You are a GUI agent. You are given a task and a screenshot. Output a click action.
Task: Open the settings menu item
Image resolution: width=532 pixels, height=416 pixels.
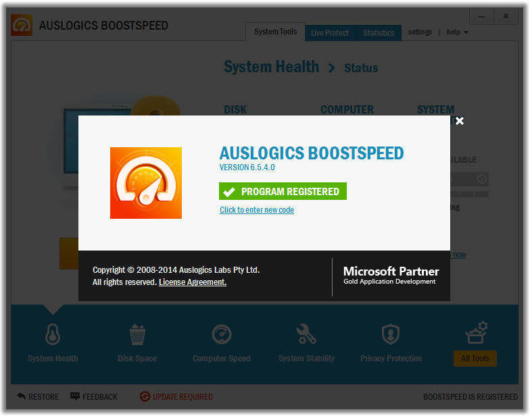(x=420, y=32)
